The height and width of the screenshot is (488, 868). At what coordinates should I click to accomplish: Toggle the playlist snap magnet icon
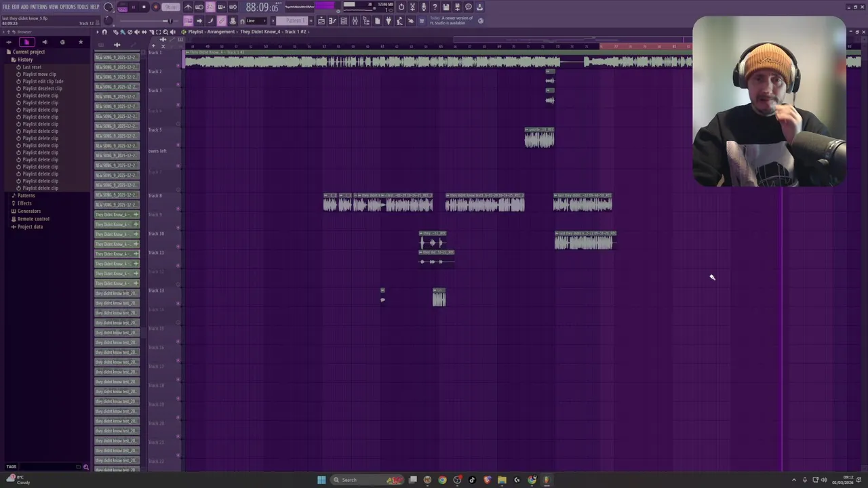105,32
